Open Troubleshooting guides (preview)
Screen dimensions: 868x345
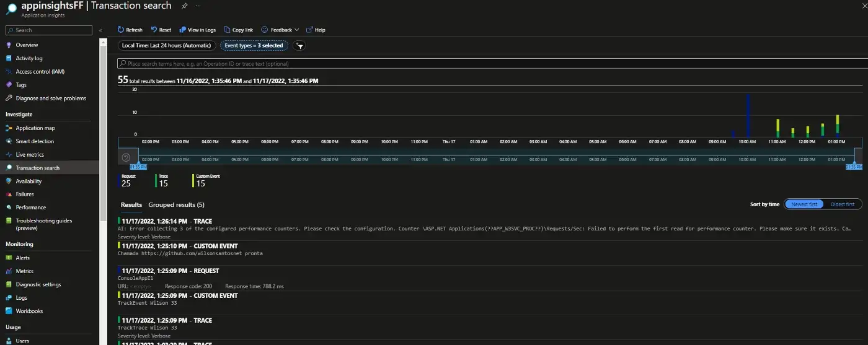coord(43,224)
